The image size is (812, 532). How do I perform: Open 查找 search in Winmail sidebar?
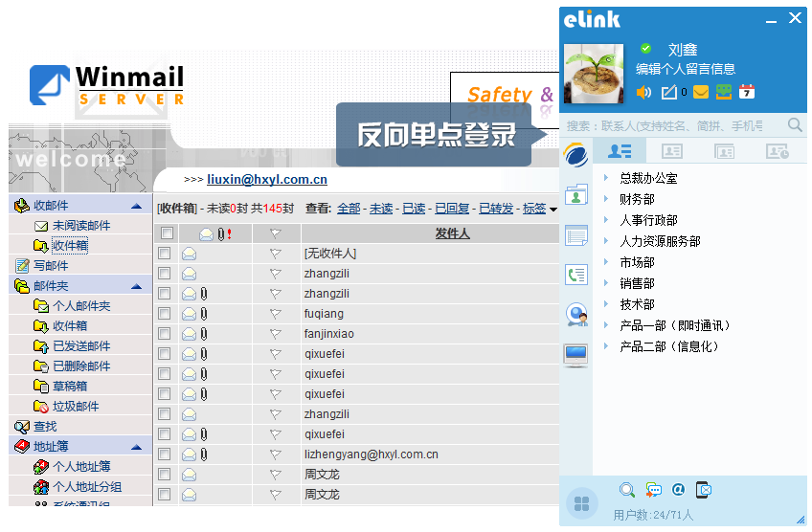pyautogui.click(x=45, y=427)
